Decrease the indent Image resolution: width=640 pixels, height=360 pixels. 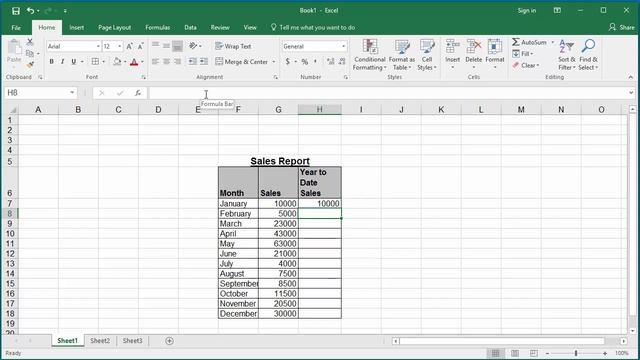click(192, 62)
